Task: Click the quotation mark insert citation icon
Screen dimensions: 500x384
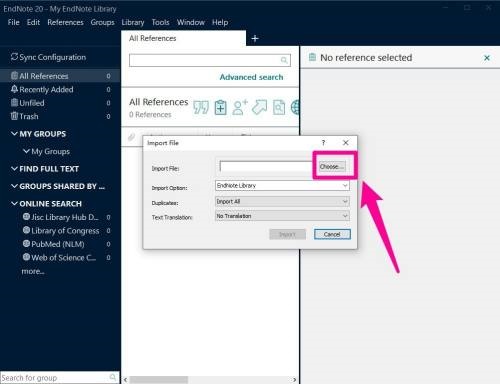Action: [x=201, y=107]
